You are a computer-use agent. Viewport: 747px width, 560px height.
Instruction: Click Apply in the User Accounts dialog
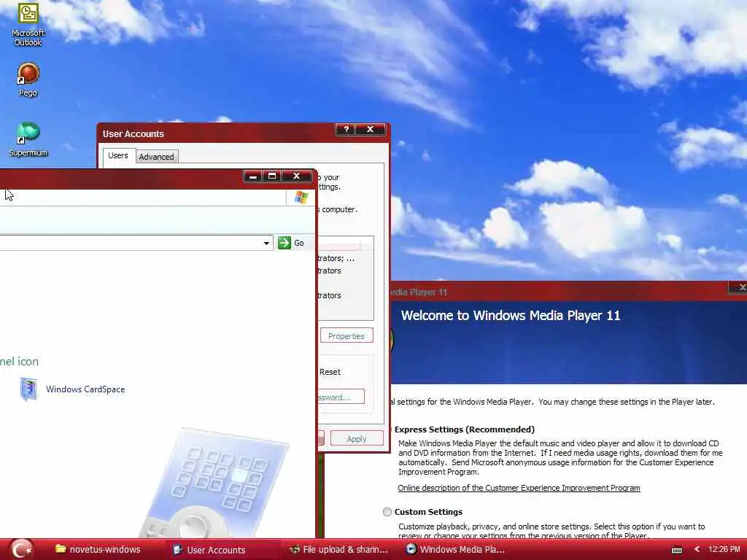coord(357,438)
